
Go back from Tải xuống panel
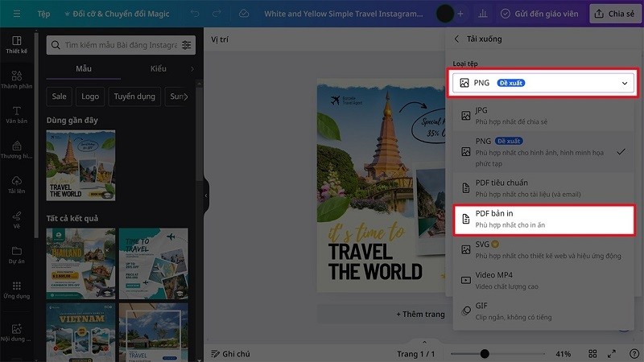pos(456,39)
